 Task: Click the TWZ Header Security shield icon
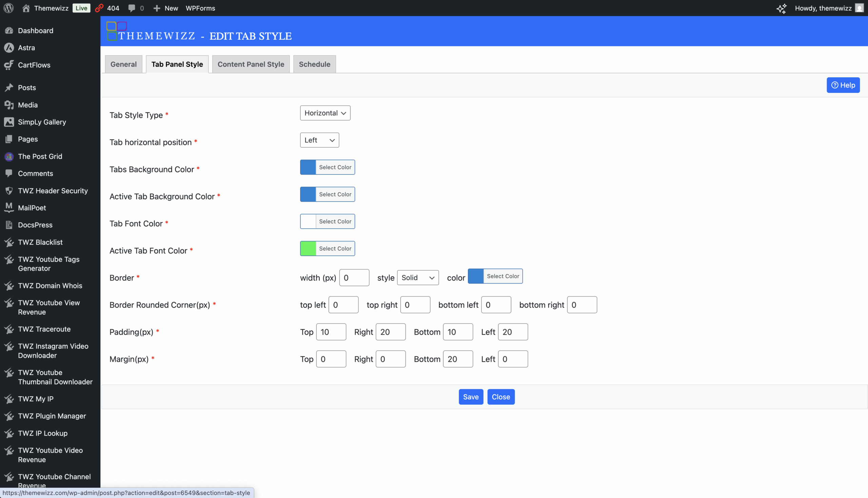[9, 190]
